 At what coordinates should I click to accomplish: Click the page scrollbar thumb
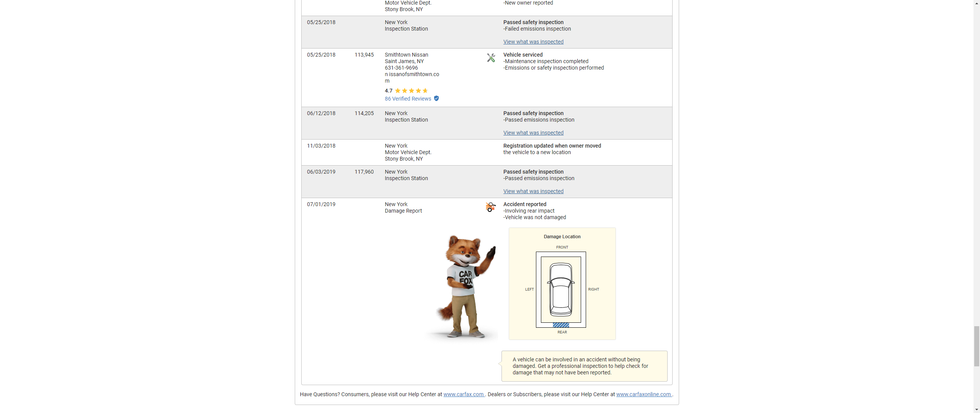[977, 346]
